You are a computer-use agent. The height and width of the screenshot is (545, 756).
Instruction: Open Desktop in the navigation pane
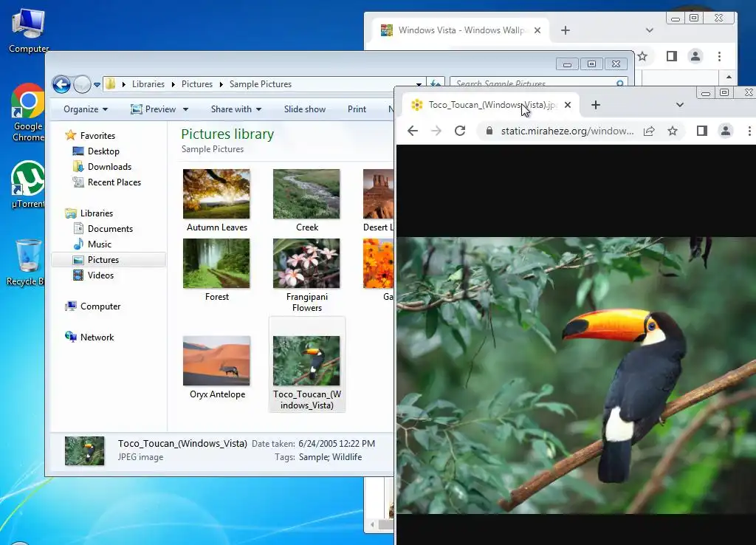point(96,151)
